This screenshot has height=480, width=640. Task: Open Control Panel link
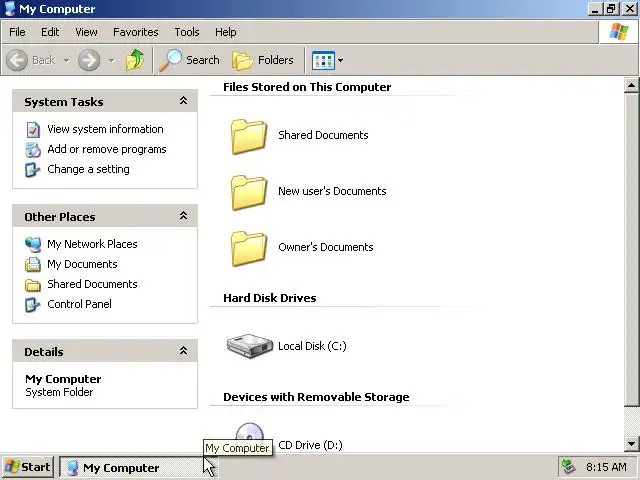point(80,304)
